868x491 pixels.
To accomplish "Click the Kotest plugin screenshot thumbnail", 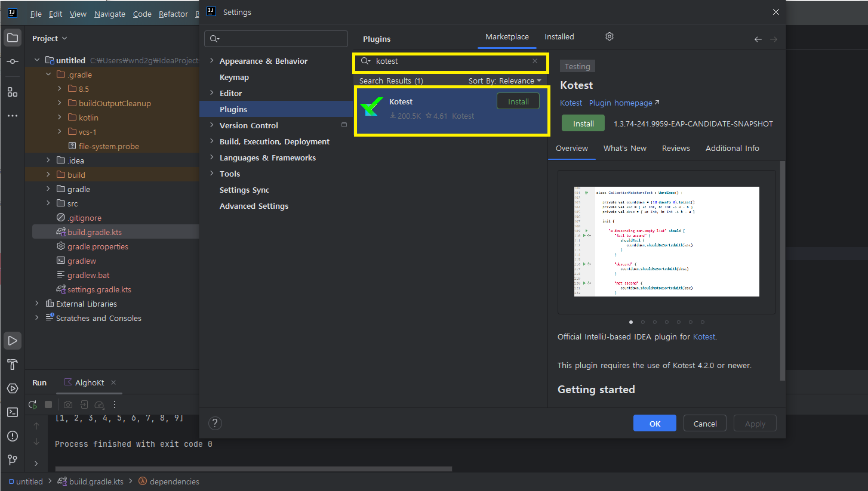I will coord(666,242).
